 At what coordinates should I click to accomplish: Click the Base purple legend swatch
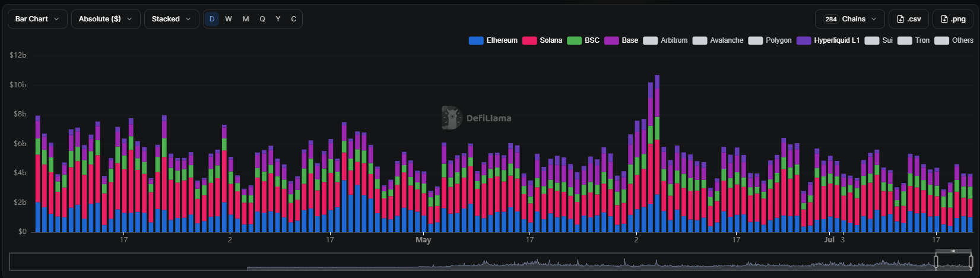pos(611,40)
